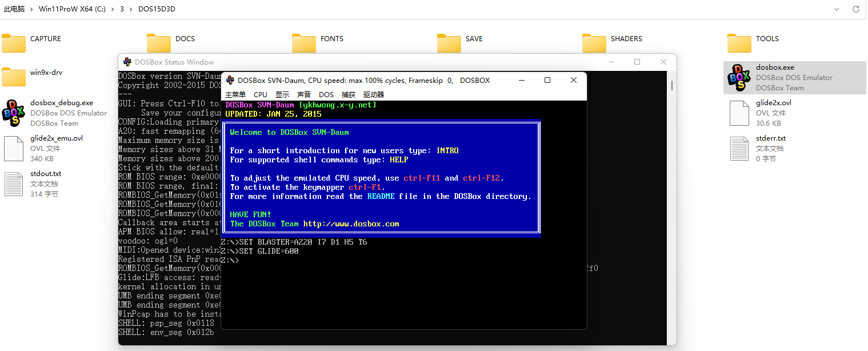
Task: Expand the address bar history dropdown
Action: point(836,9)
